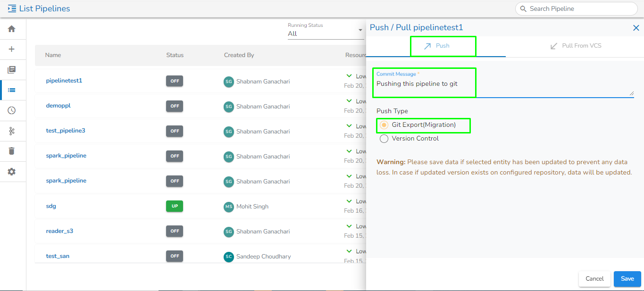Click Commit Message resize handle corner

632,93
